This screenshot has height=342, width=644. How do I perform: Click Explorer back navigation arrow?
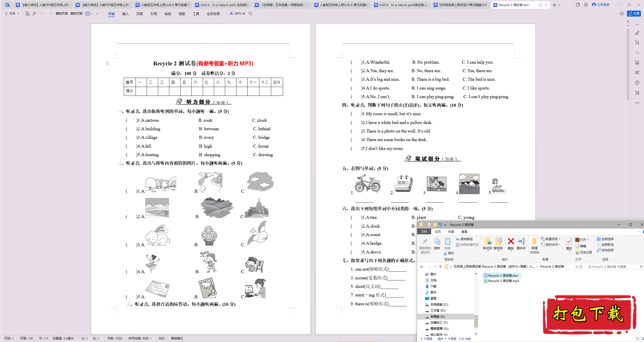[x=422, y=267]
